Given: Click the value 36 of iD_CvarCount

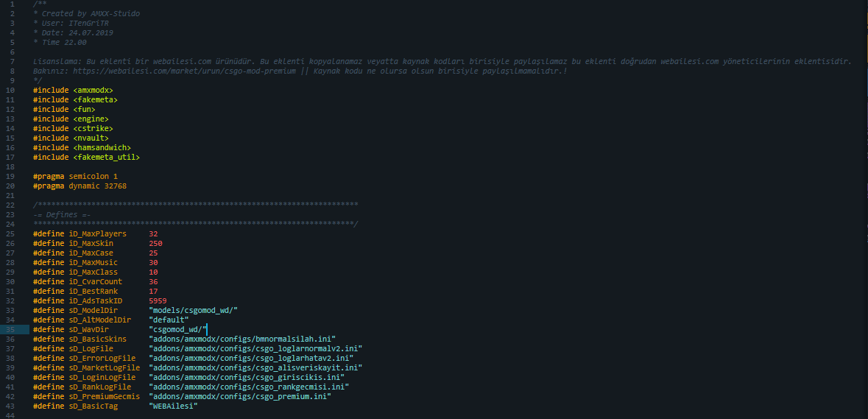Looking at the screenshot, I should coord(153,282).
